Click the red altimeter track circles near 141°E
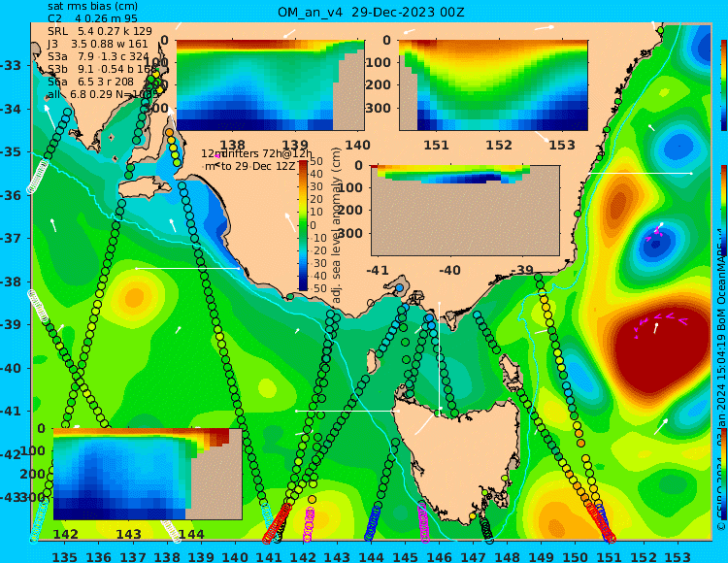728x563 pixels. tap(278, 523)
